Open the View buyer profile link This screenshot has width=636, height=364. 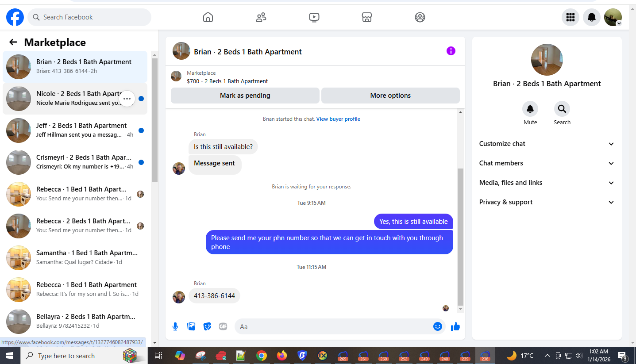pos(338,119)
